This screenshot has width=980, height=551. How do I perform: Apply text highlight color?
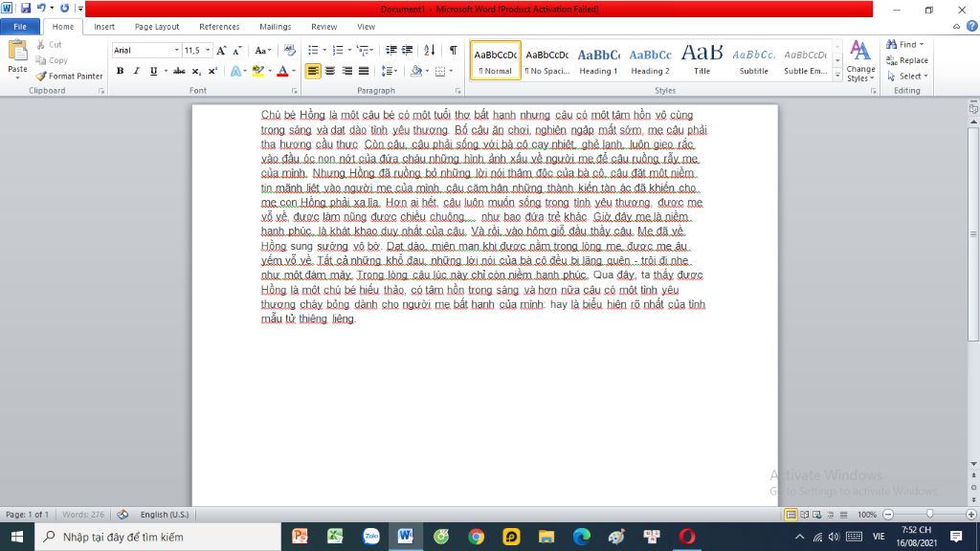(x=258, y=71)
